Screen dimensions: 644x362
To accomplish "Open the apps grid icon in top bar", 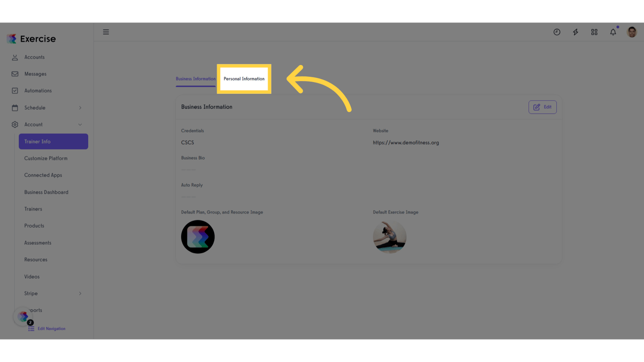I will [x=594, y=32].
